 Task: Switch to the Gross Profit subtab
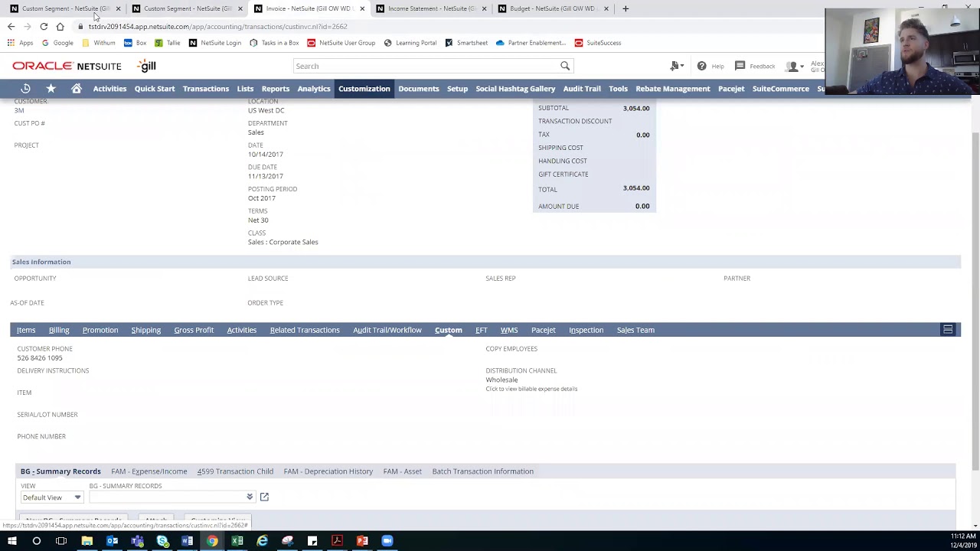coord(194,330)
